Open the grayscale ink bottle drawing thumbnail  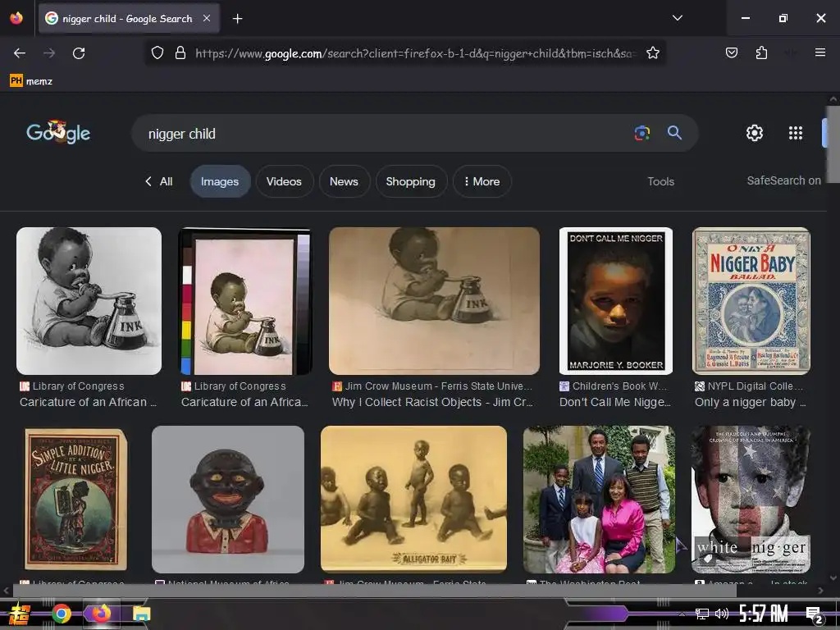click(89, 301)
